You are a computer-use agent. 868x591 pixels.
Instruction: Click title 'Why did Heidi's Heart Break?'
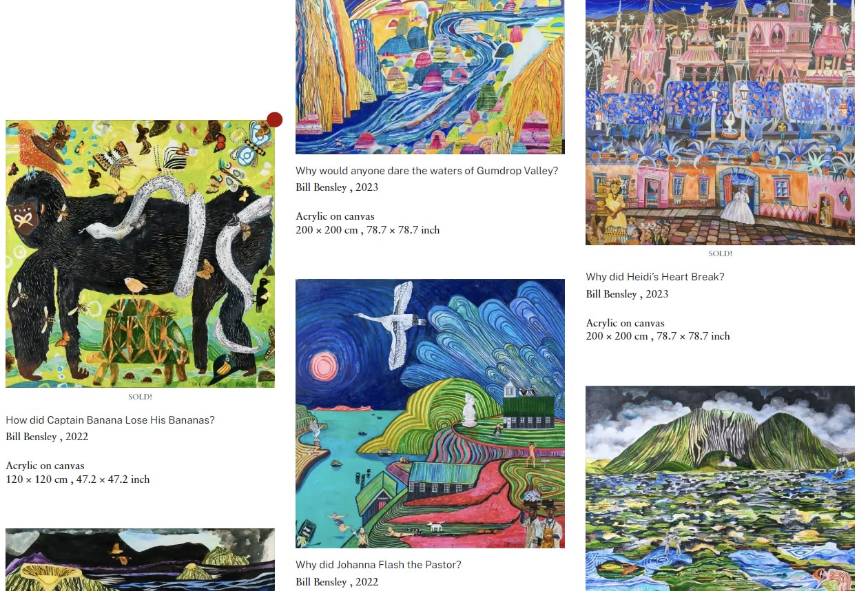(655, 277)
